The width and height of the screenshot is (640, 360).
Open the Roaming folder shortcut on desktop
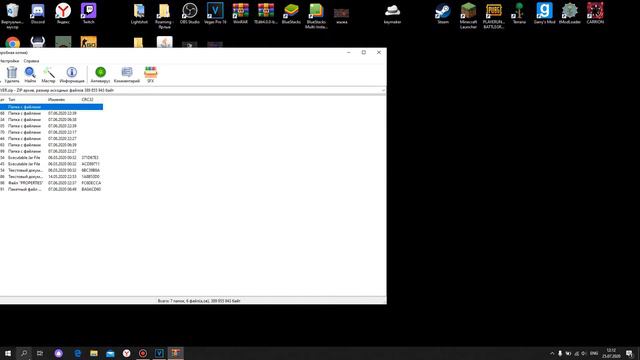click(x=164, y=16)
